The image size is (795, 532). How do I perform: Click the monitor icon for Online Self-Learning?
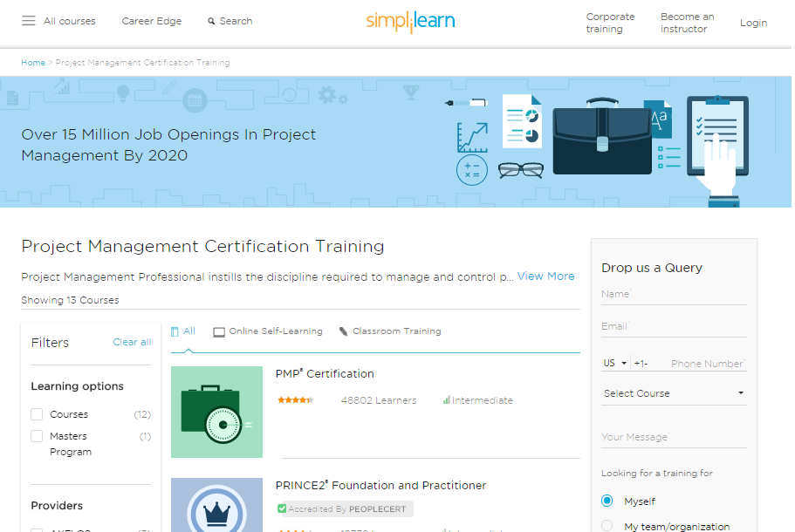[x=218, y=331]
